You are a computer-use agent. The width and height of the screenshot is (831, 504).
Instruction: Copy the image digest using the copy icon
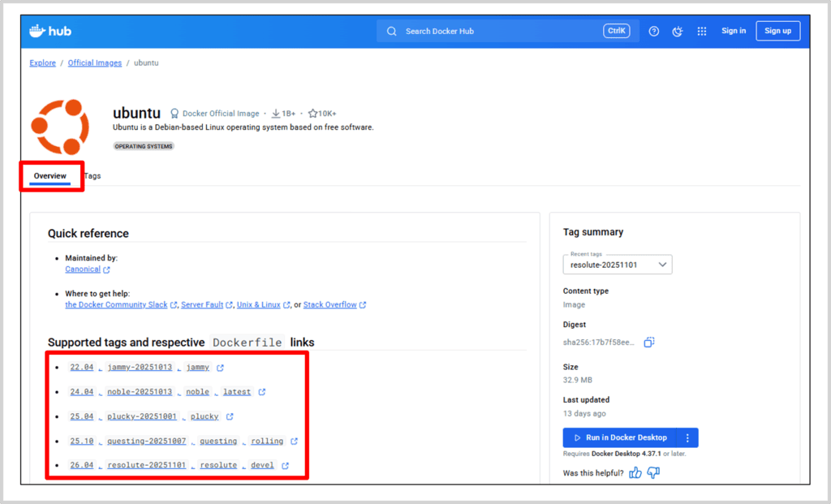click(648, 342)
